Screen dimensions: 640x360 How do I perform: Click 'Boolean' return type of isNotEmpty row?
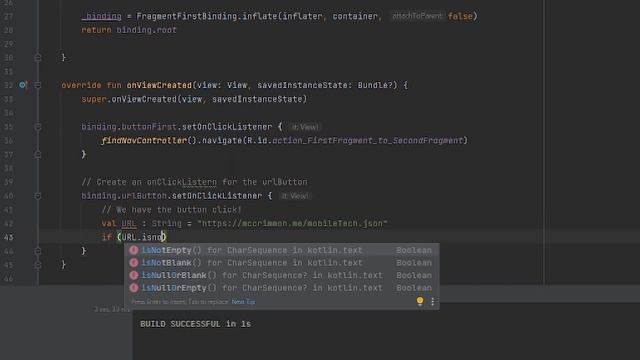click(414, 250)
